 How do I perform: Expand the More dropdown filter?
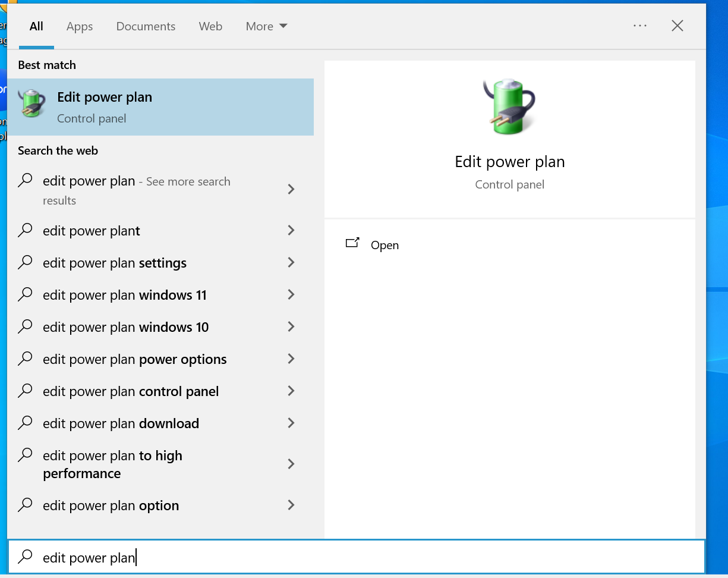266,26
